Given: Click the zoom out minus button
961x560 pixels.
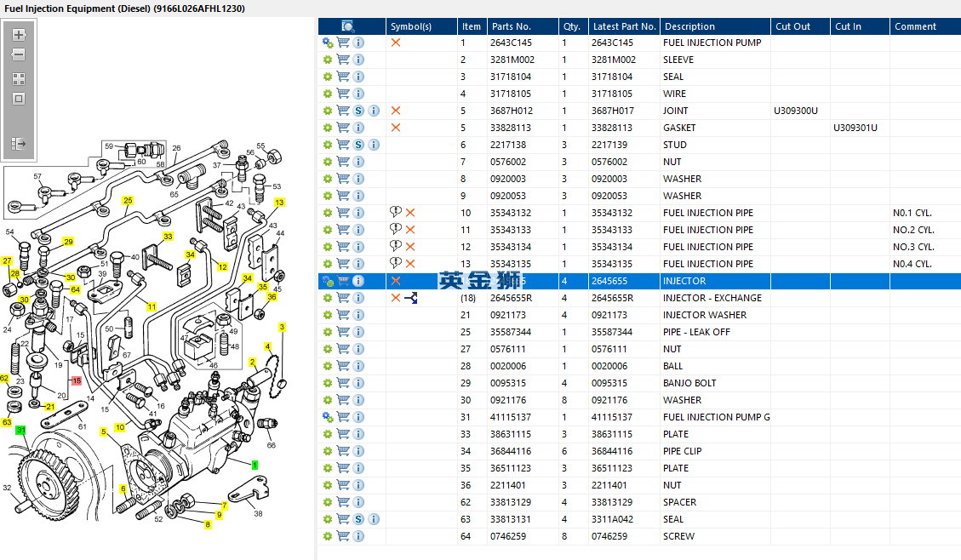Looking at the screenshot, I should pyautogui.click(x=19, y=55).
